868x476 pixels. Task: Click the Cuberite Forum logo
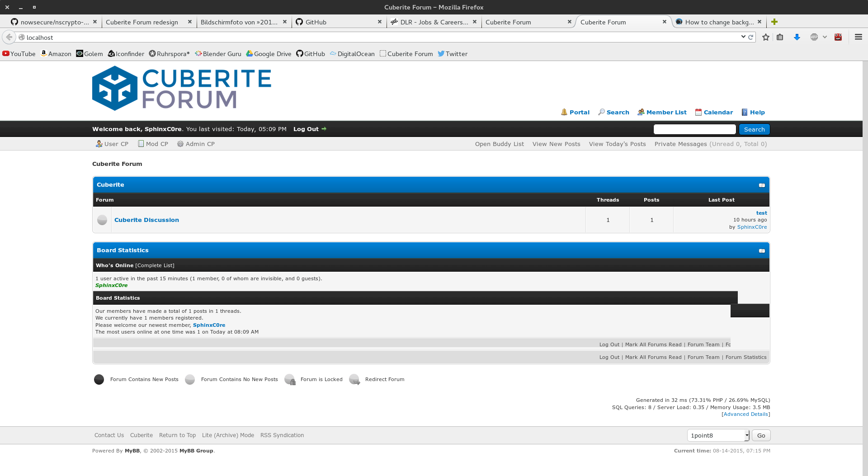pyautogui.click(x=181, y=88)
